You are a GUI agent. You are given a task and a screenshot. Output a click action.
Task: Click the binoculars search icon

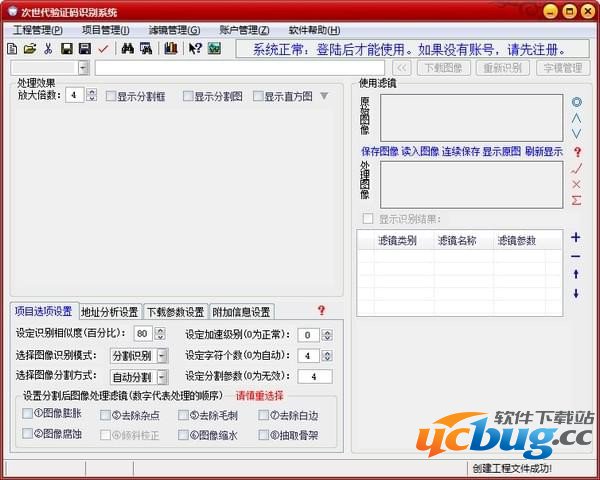pyautogui.click(x=127, y=49)
